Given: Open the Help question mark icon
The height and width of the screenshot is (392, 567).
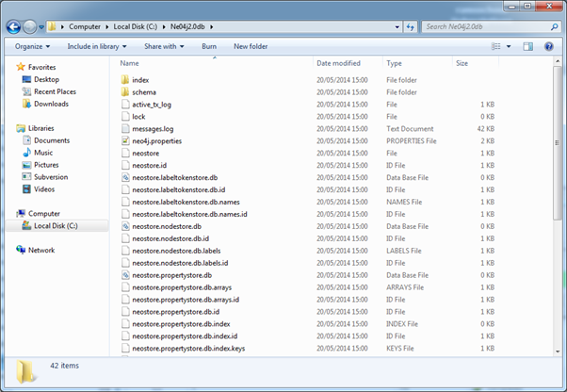Looking at the screenshot, I should [x=548, y=46].
